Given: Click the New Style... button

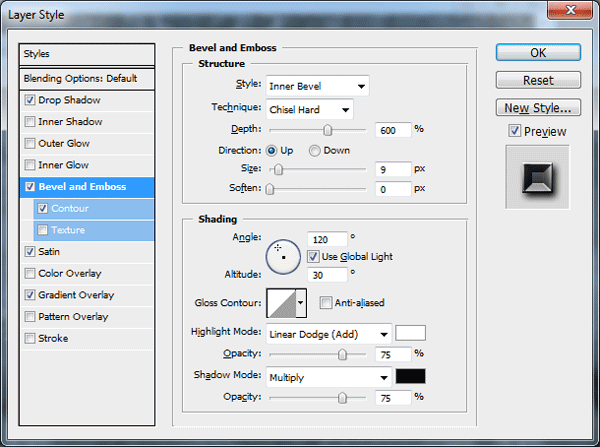Looking at the screenshot, I should tap(538, 108).
